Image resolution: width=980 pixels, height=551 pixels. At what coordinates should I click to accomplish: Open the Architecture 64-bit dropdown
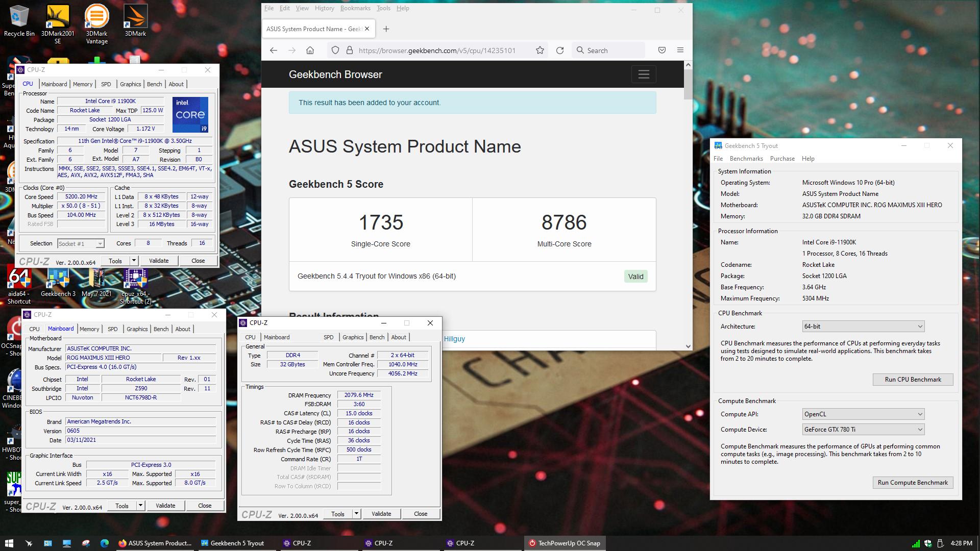click(863, 327)
